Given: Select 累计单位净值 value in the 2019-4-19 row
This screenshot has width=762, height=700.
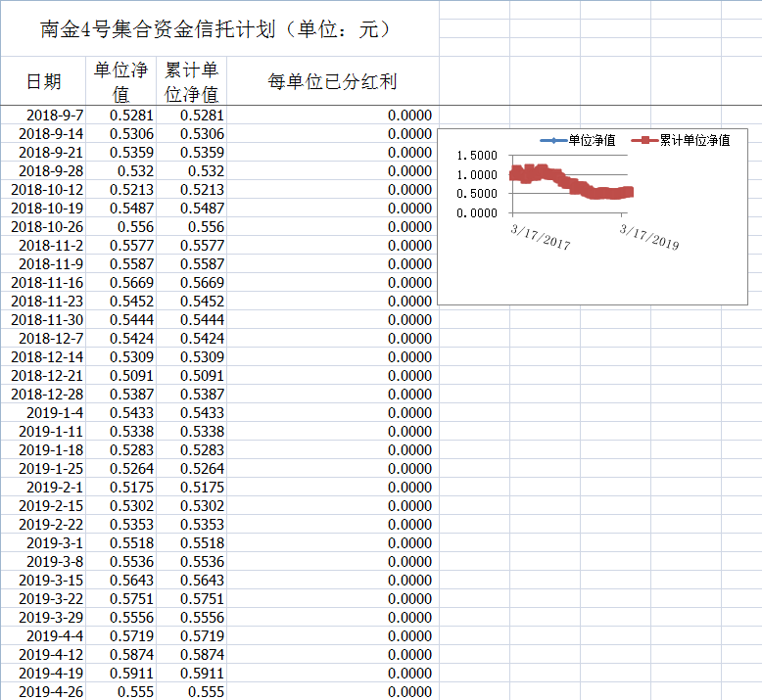Looking at the screenshot, I should [x=191, y=673].
